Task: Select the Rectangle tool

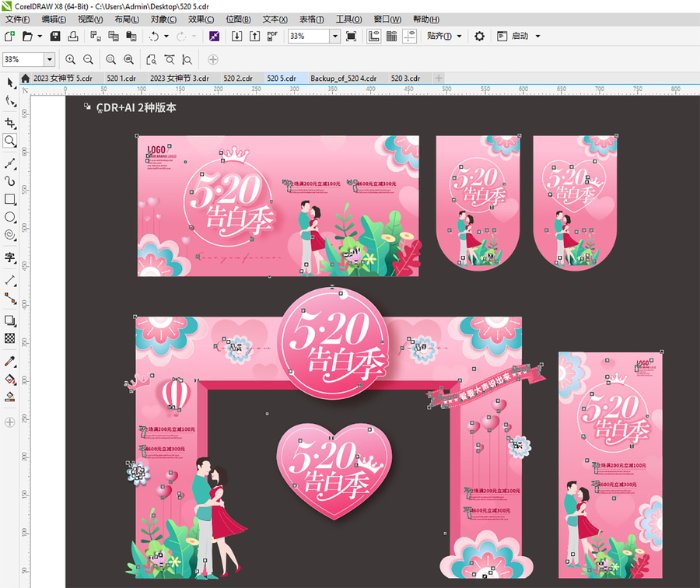Action: click(10, 199)
